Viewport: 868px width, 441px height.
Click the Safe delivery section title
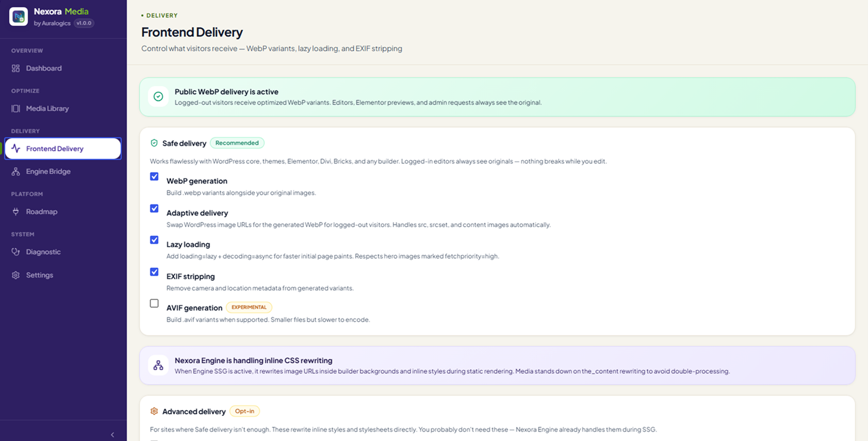point(184,143)
